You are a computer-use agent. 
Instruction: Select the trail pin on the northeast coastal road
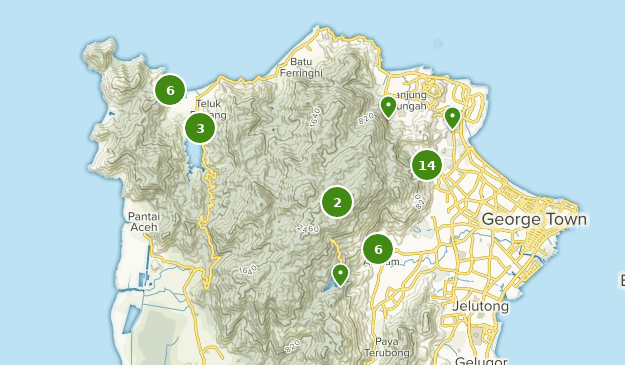[x=452, y=118]
